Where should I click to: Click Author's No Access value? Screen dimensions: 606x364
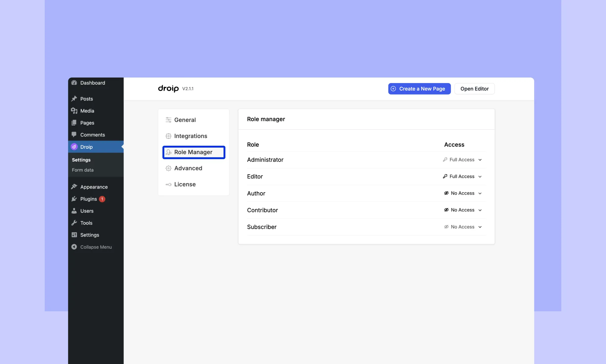(463, 193)
